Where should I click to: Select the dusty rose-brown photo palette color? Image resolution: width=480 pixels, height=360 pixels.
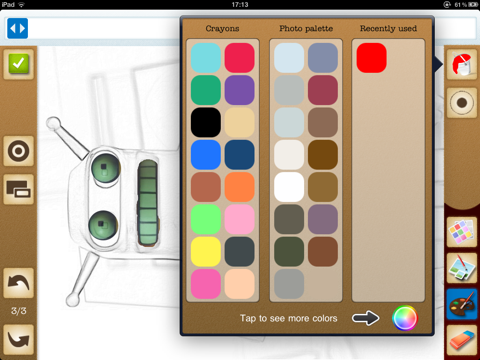tap(323, 122)
